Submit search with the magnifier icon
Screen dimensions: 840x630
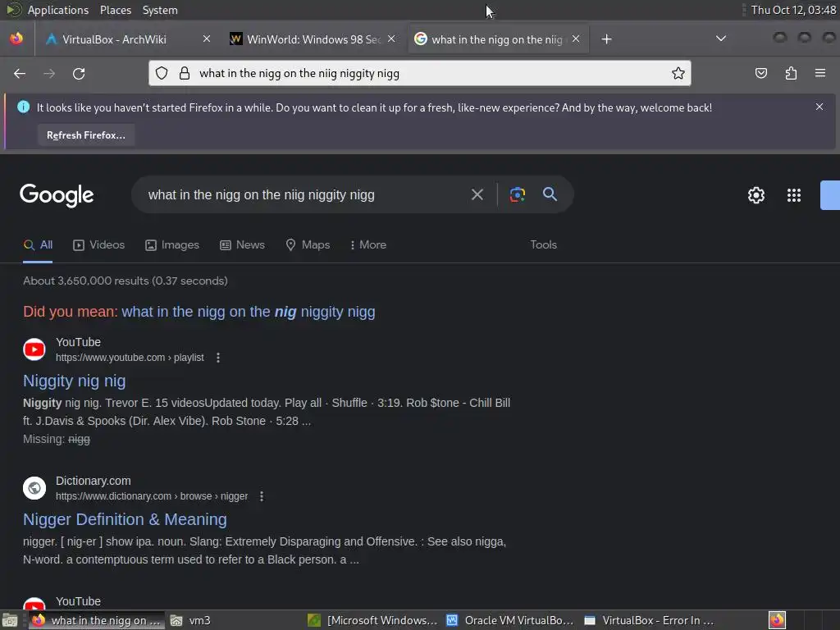point(550,194)
